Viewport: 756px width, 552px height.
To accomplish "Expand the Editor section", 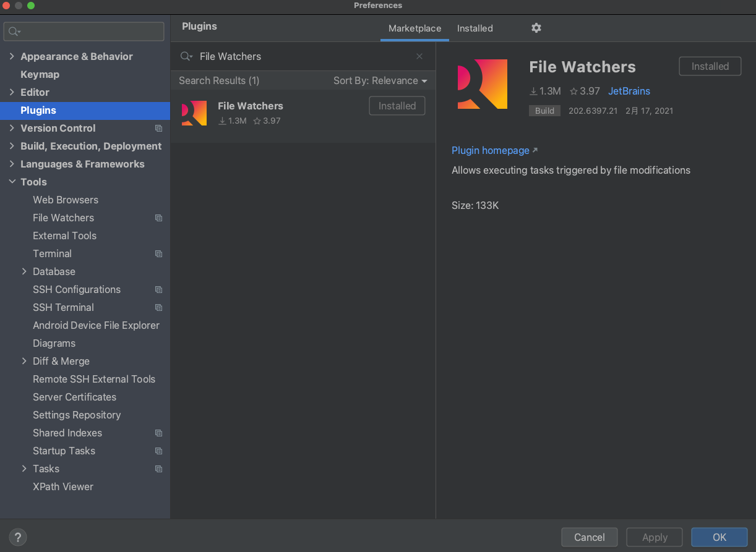I will (12, 92).
